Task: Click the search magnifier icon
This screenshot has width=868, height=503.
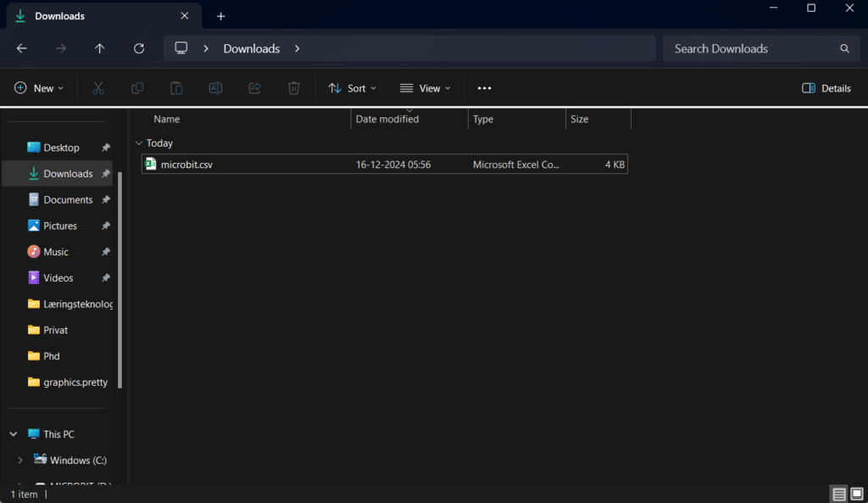Action: (x=844, y=48)
